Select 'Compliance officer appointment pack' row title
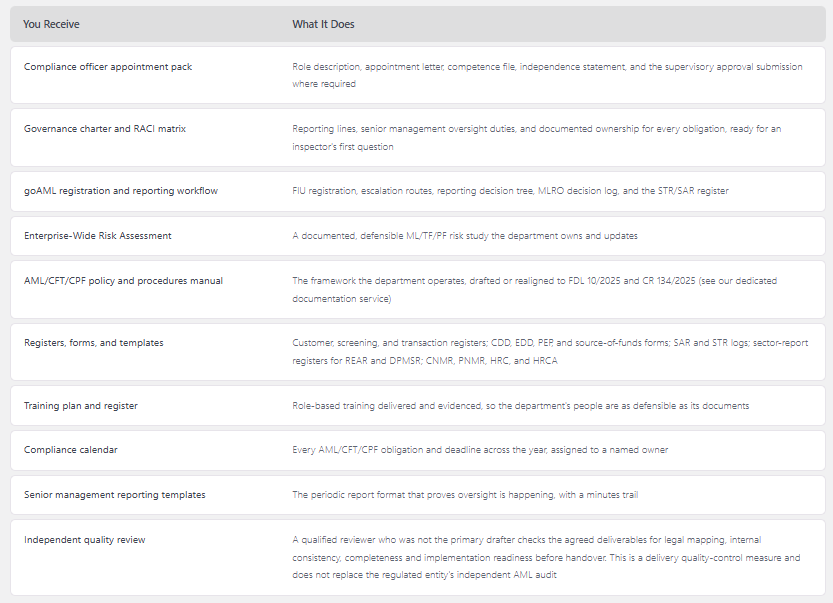This screenshot has width=833, height=603. [108, 66]
